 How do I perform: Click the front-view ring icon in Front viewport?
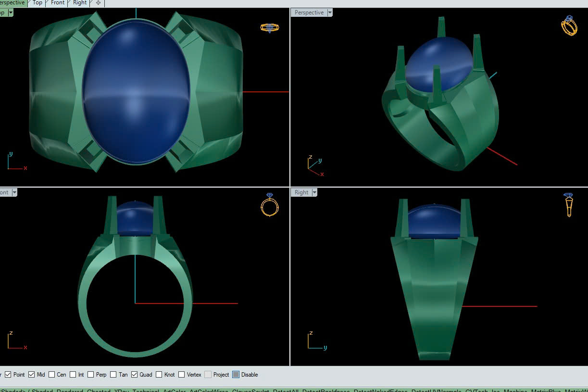coord(269,205)
